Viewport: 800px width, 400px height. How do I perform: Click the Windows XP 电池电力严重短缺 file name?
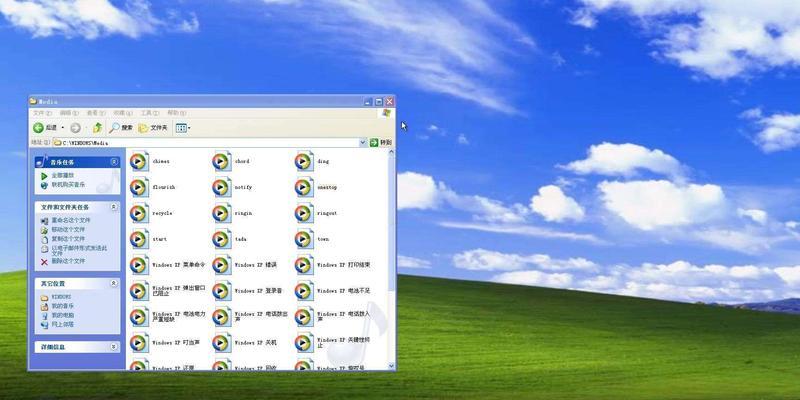click(179, 317)
